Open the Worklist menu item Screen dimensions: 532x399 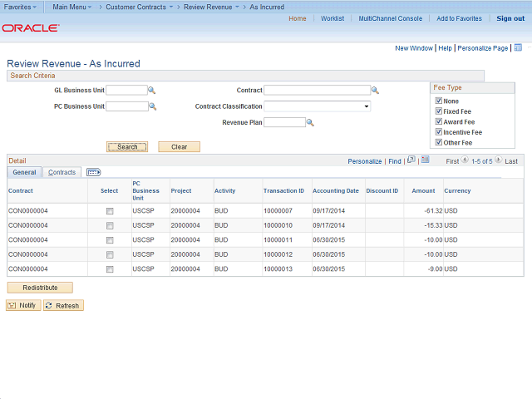click(332, 18)
